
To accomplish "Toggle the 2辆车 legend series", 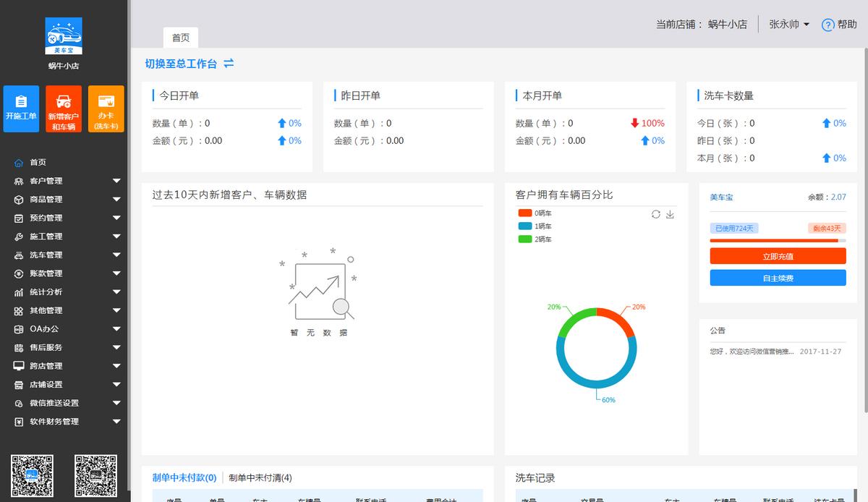I will coord(535,239).
